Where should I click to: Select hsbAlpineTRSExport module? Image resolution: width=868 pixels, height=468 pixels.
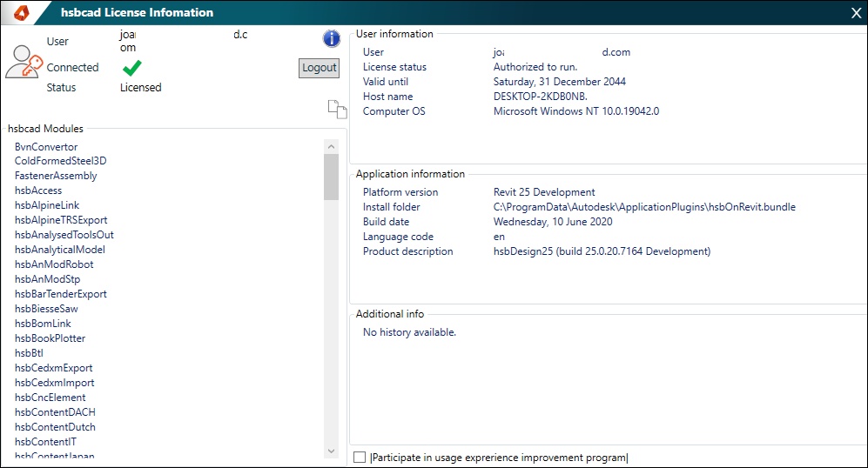click(x=61, y=220)
